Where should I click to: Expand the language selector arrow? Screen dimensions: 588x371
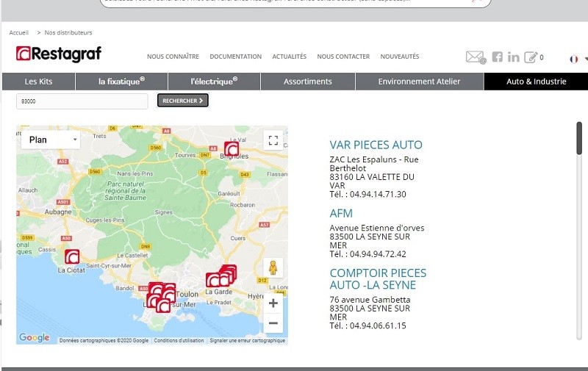coord(586,59)
